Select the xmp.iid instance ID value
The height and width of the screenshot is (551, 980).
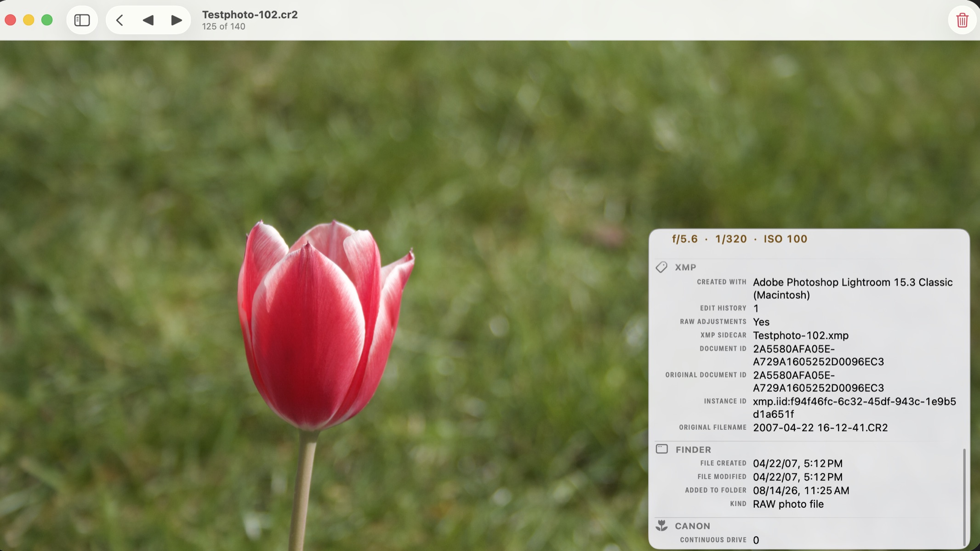click(x=854, y=408)
